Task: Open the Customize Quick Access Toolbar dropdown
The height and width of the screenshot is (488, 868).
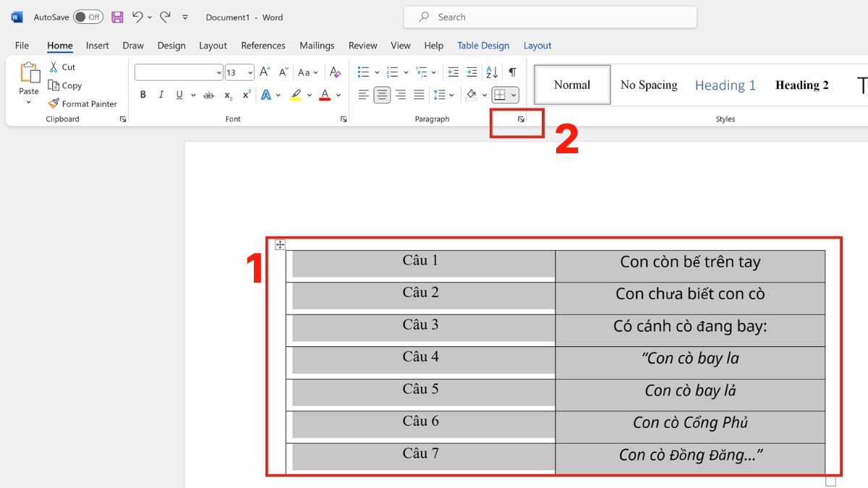Action: click(185, 17)
